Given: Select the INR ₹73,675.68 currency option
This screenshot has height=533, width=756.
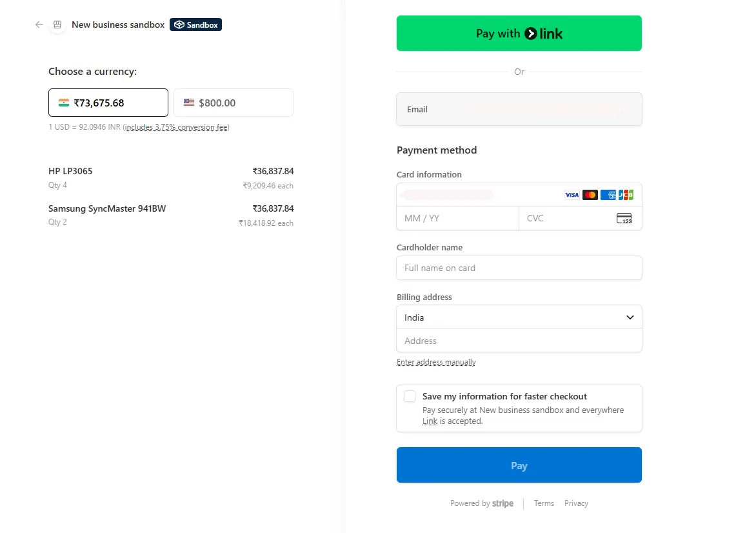Looking at the screenshot, I should (x=108, y=103).
